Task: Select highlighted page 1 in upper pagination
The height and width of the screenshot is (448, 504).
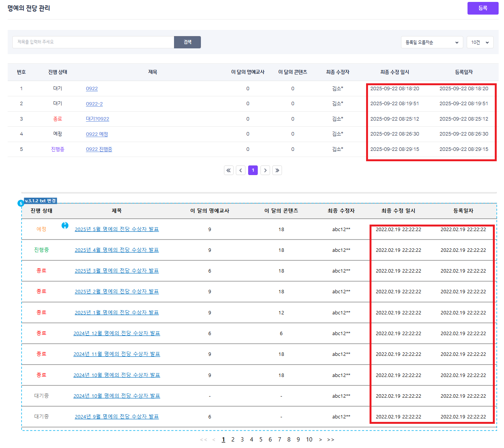Action: [x=253, y=170]
